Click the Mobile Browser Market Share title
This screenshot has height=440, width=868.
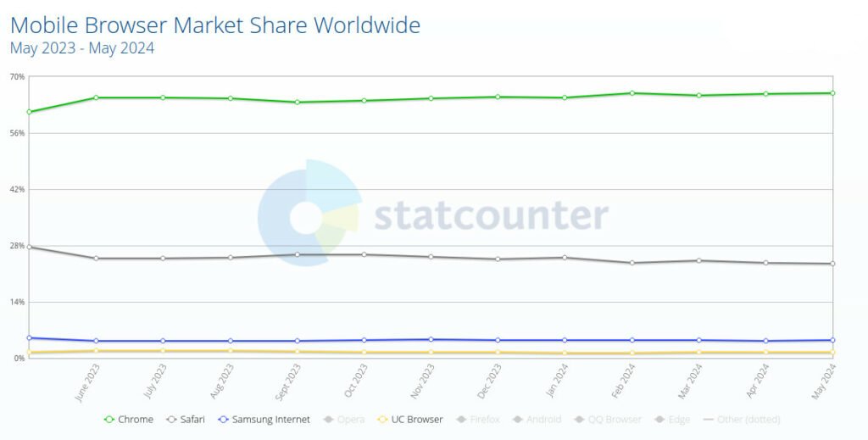coord(215,25)
